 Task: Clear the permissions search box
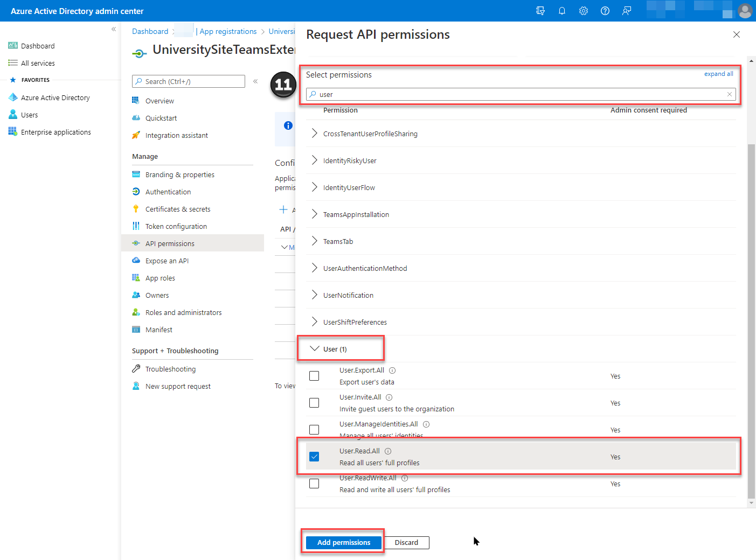point(730,94)
